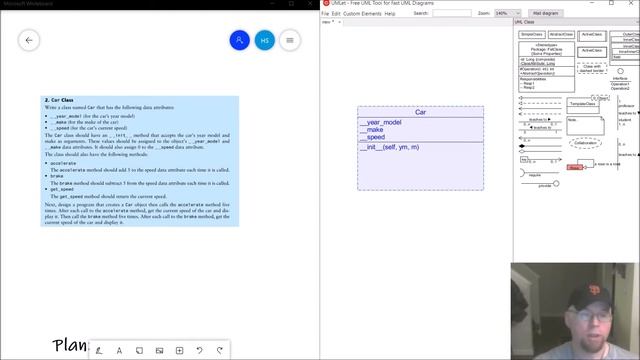Click the __init__(self, ym, m) method text
Image resolution: width=640 pixels, height=360 pixels.
pyautogui.click(x=389, y=147)
